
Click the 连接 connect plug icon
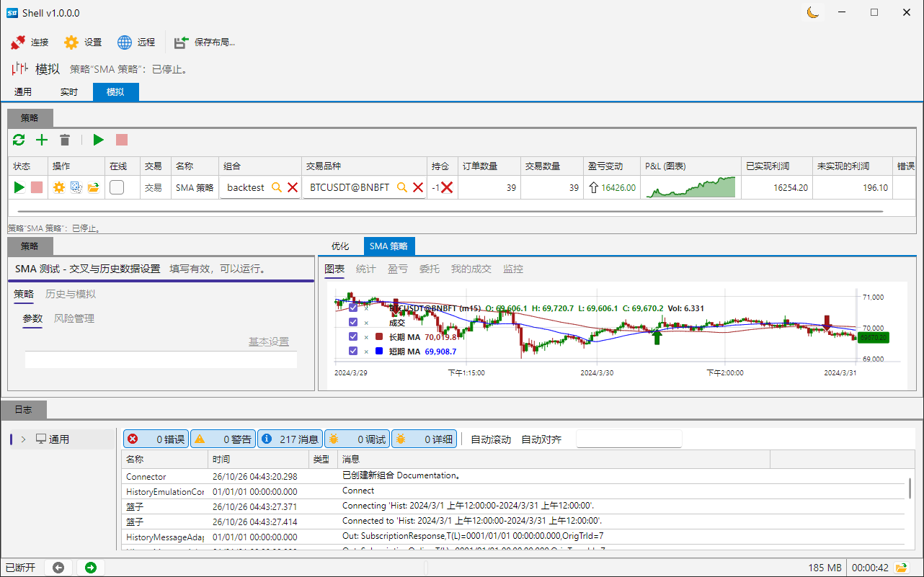point(19,43)
